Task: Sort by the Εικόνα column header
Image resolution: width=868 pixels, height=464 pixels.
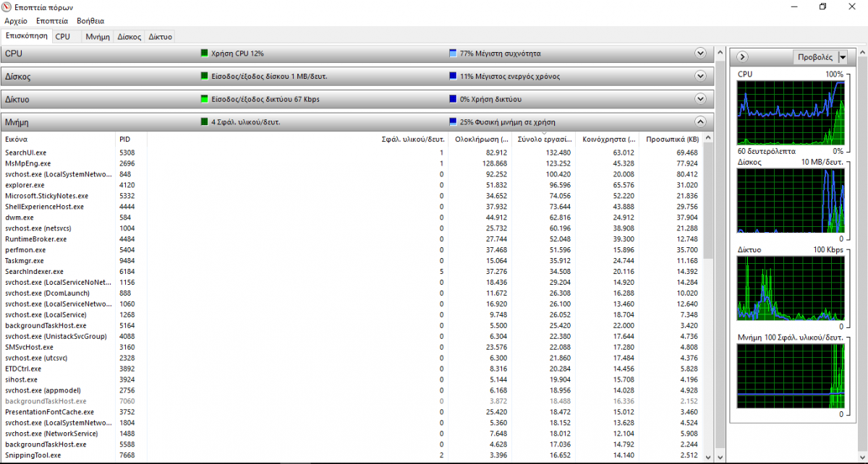Action: tap(59, 139)
